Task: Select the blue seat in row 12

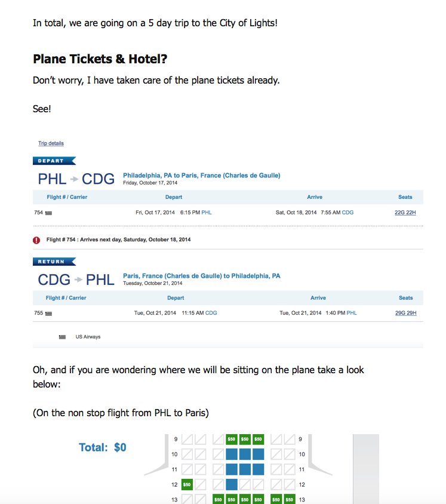Action: click(x=231, y=484)
